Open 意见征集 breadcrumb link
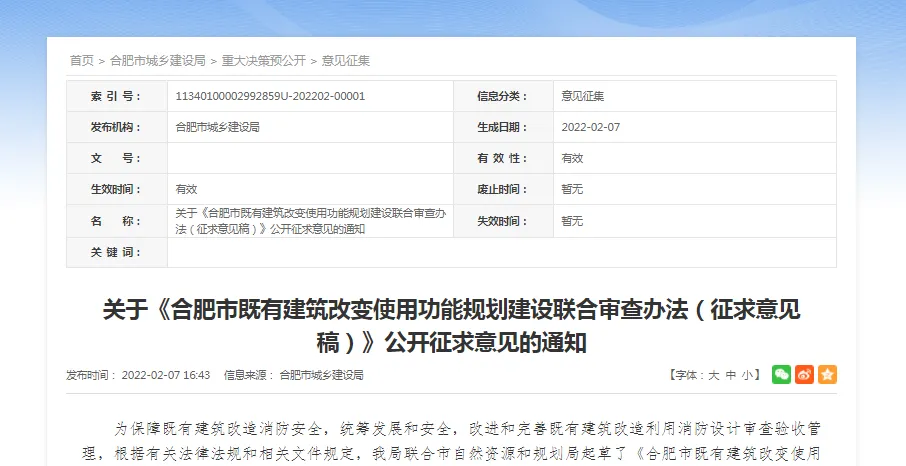The image size is (906, 466). (x=345, y=61)
